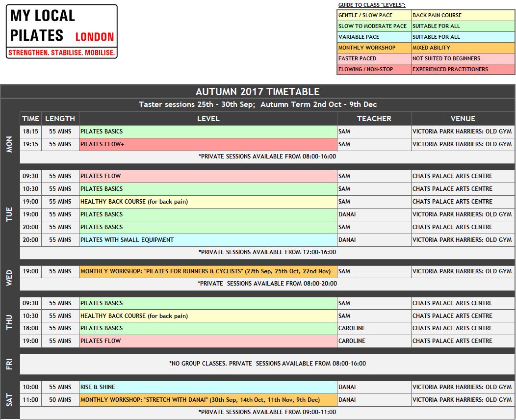Click the TUE day label
Screen dimensions: 516x420
click(9, 214)
